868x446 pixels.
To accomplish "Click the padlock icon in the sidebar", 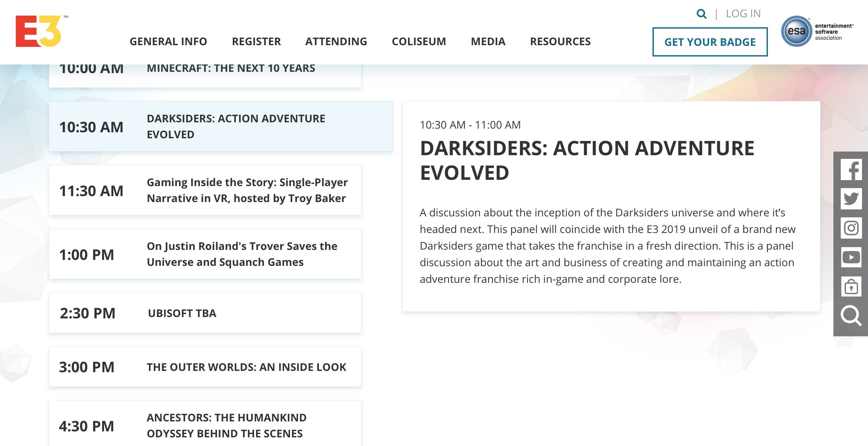I will (x=851, y=286).
